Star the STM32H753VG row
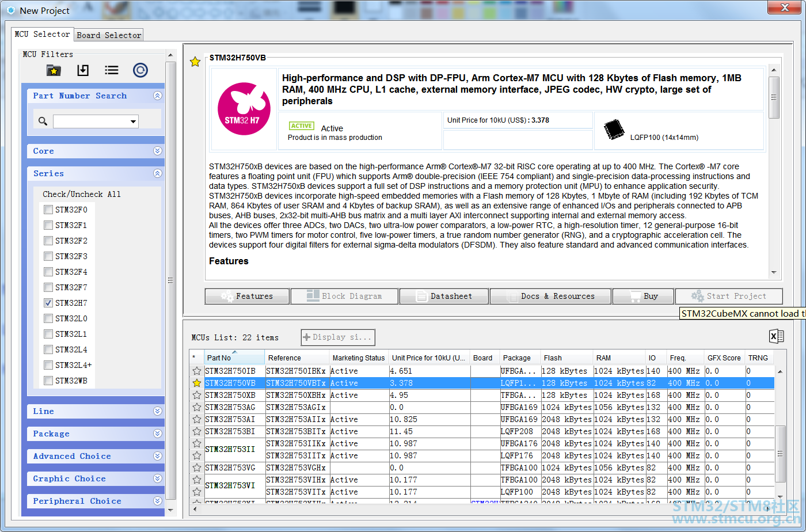 pos(197,468)
